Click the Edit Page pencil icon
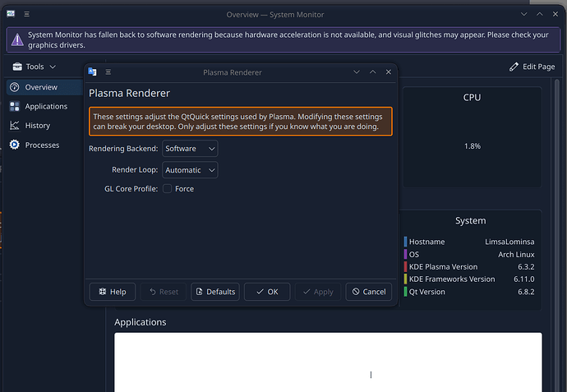This screenshot has width=567, height=392. [514, 67]
